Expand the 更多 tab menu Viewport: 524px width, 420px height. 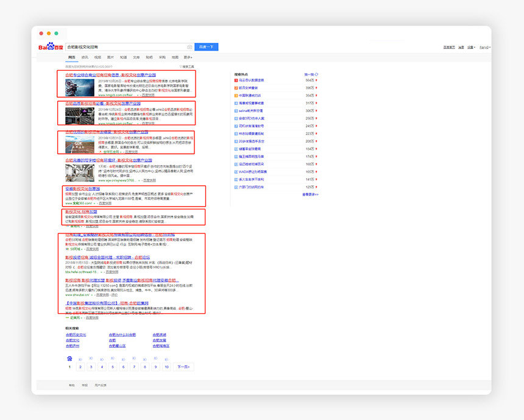point(188,57)
